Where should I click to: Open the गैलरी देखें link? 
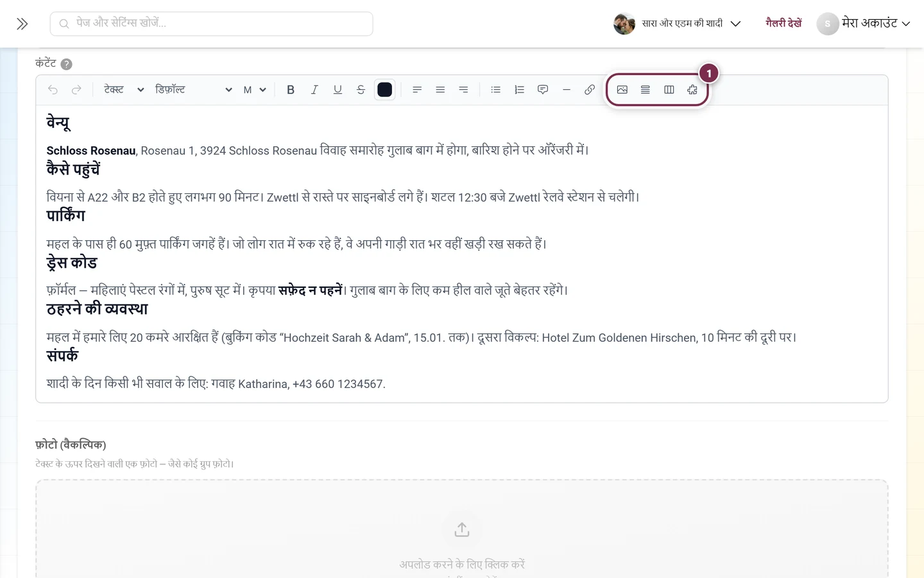click(x=783, y=23)
